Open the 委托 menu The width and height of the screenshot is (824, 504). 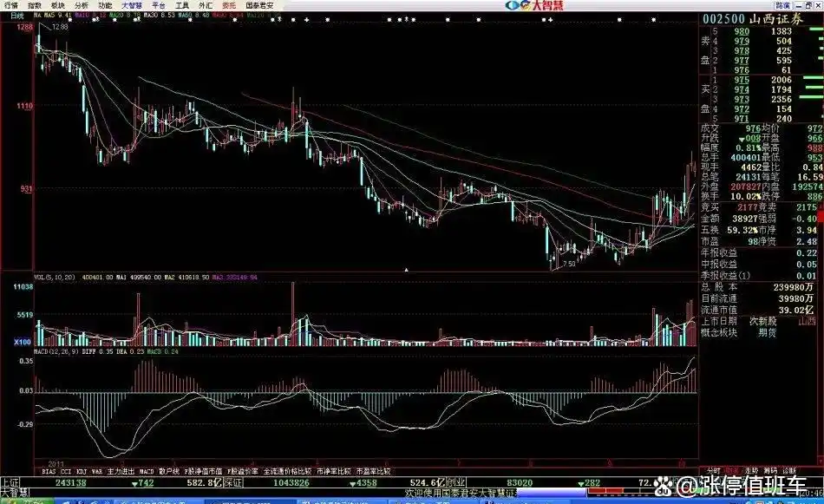coord(229,5)
